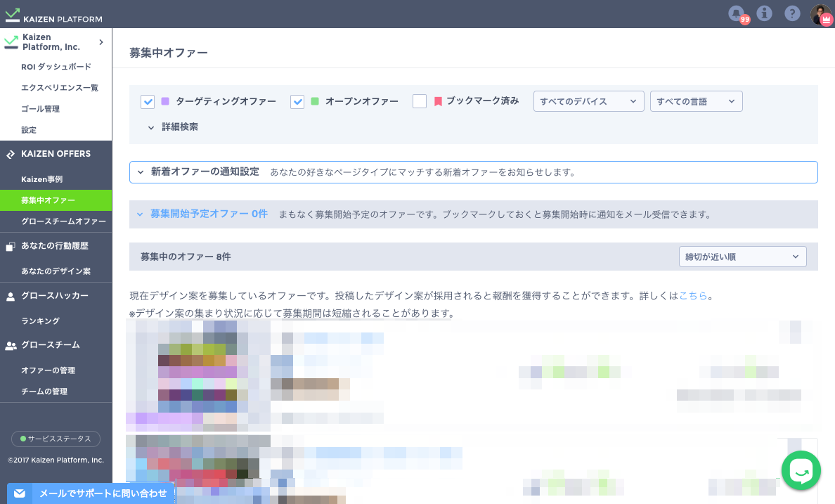The height and width of the screenshot is (504, 835).
Task: Open the green chat widget bubble
Action: click(x=801, y=470)
